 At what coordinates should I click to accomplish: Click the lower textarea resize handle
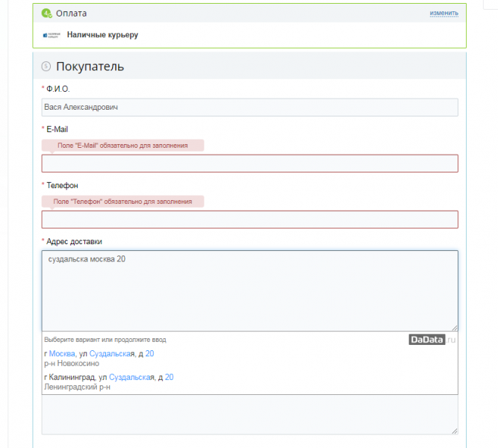coord(455,431)
